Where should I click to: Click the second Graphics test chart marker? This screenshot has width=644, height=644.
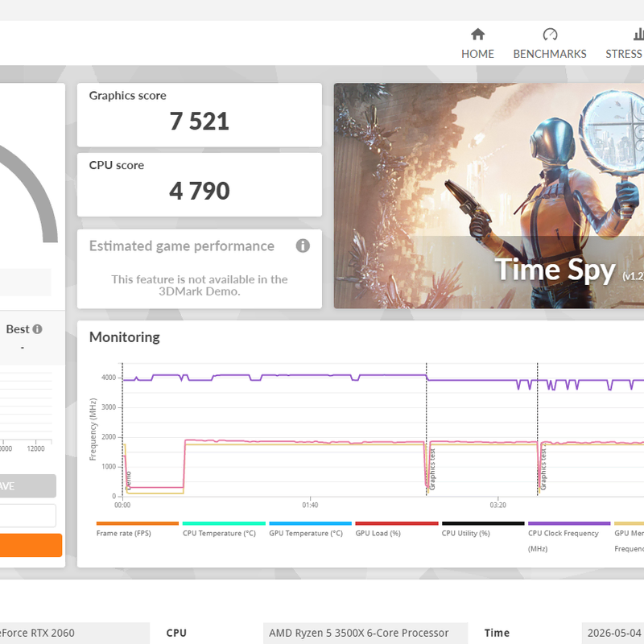click(x=543, y=469)
